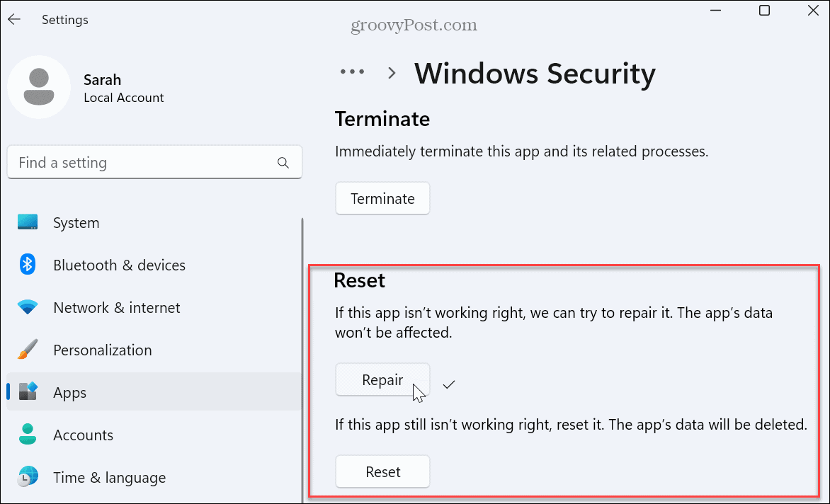Screen dimensions: 830x504
Task: Click the Apps icon in sidebar
Action: tap(28, 391)
